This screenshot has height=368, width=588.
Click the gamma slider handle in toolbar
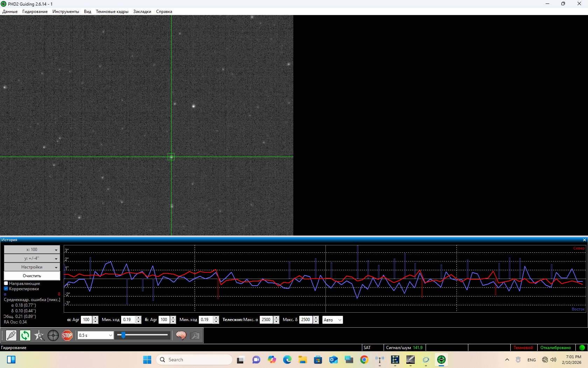[x=123, y=335]
